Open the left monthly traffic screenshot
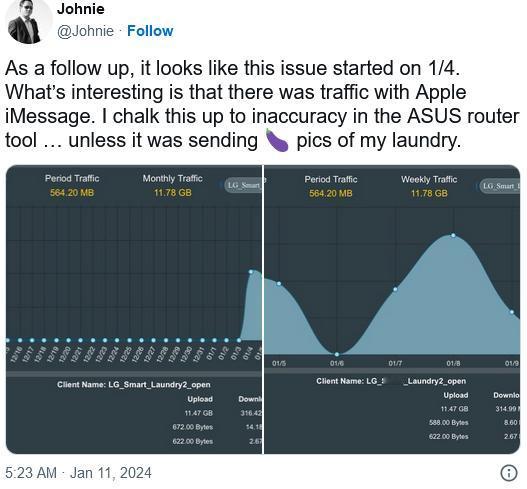 click(134, 309)
